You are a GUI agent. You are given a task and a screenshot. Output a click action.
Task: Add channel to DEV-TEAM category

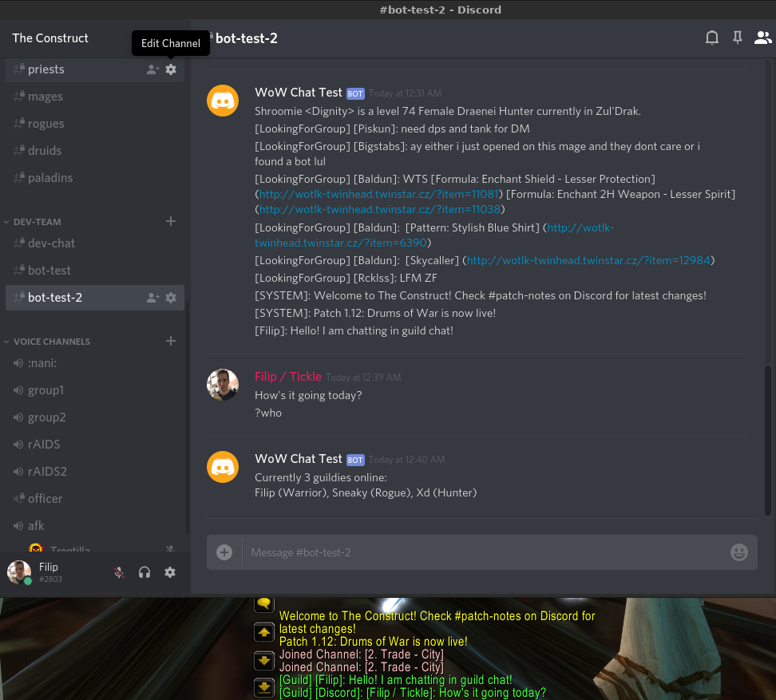click(x=171, y=221)
